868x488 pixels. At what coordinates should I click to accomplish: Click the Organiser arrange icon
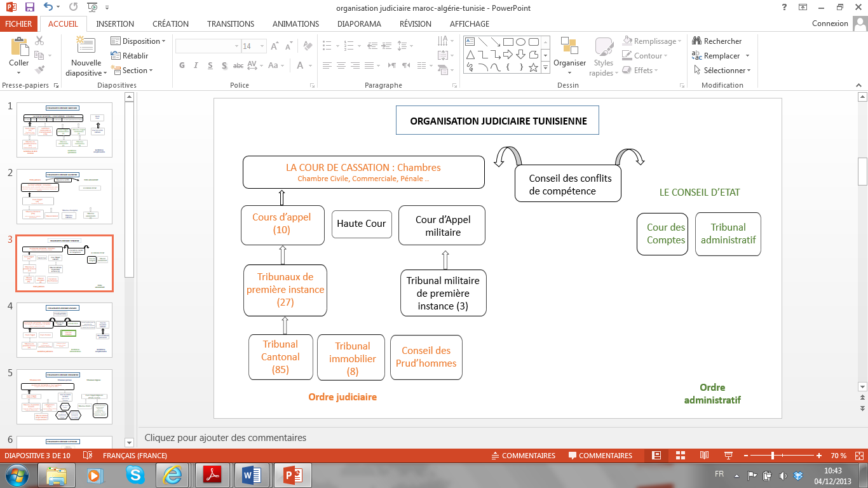point(569,46)
